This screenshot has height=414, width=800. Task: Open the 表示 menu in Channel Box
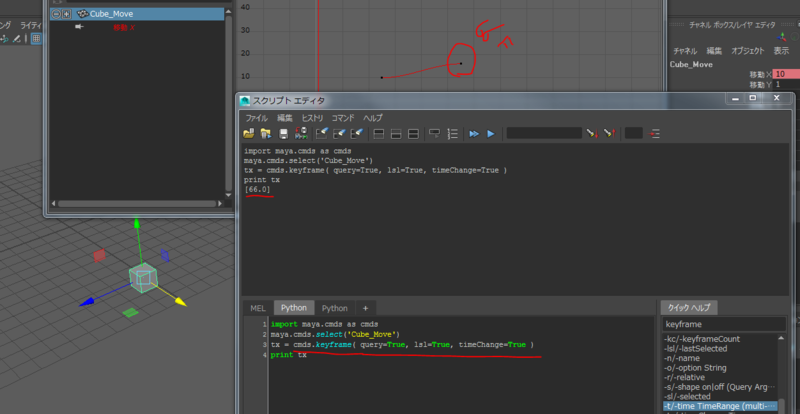pyautogui.click(x=781, y=51)
